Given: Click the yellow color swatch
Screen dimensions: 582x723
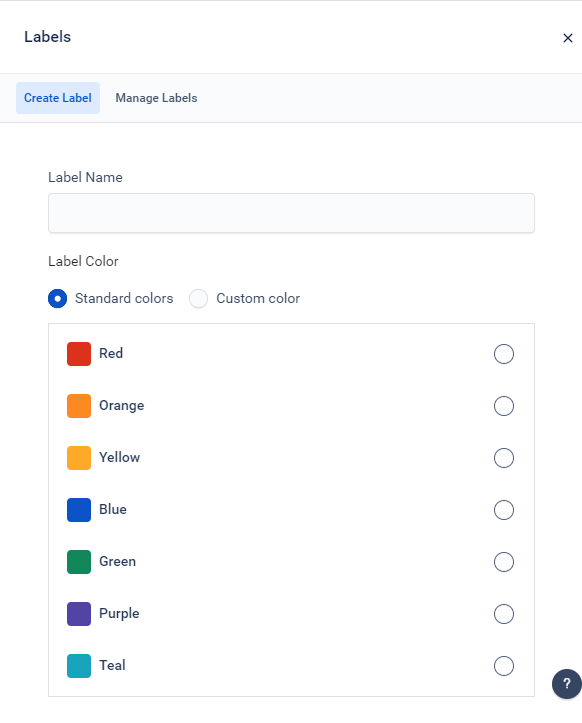Looking at the screenshot, I should (x=79, y=458).
